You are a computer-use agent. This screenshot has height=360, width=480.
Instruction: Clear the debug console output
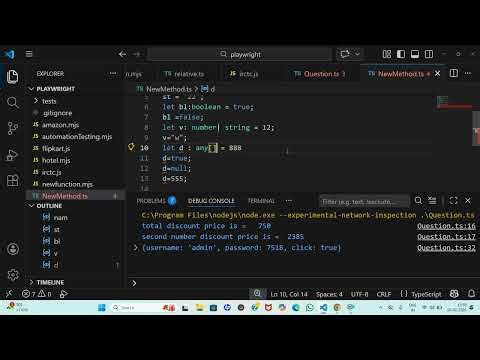[432, 200]
